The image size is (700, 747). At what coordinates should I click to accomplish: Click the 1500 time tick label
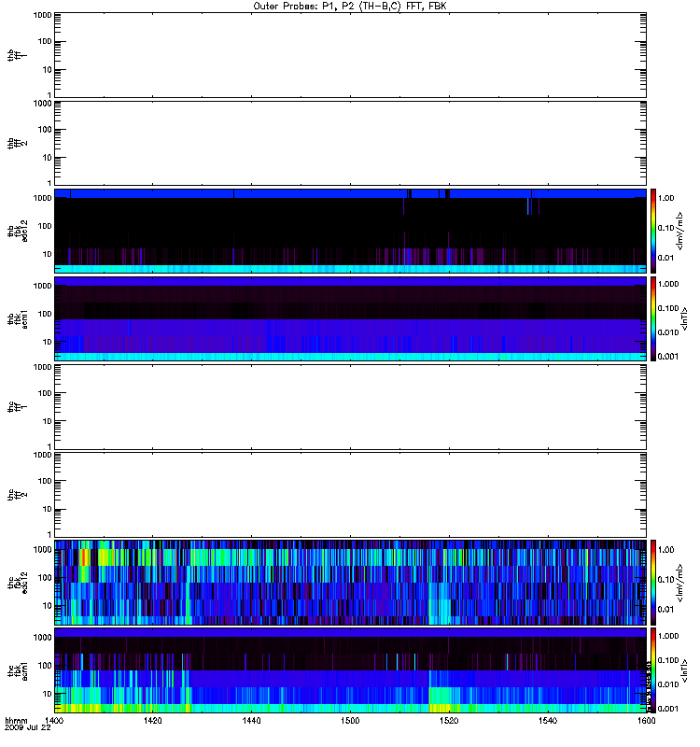[350, 721]
